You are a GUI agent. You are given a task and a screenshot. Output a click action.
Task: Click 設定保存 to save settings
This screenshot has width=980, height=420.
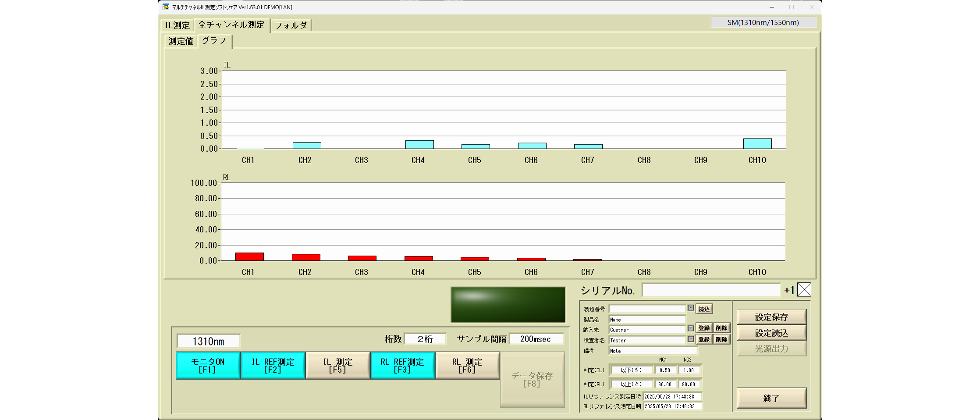pos(771,317)
